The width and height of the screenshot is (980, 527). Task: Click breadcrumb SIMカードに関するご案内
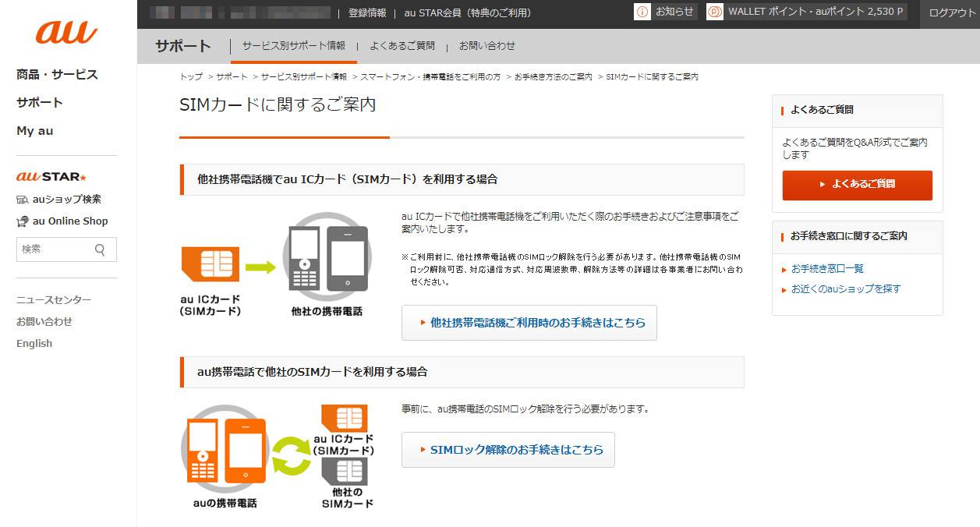[x=652, y=77]
